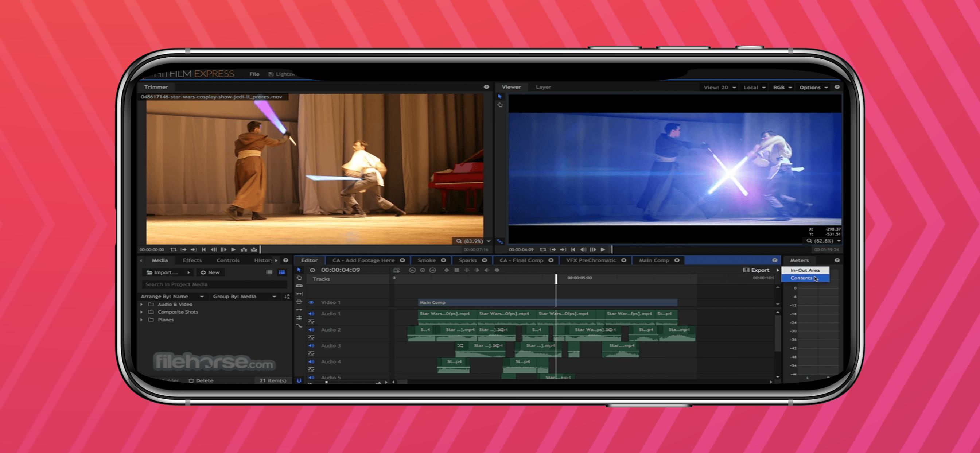The image size is (980, 453).
Task: Open the Group By: Media dropdown
Action: coord(245,297)
